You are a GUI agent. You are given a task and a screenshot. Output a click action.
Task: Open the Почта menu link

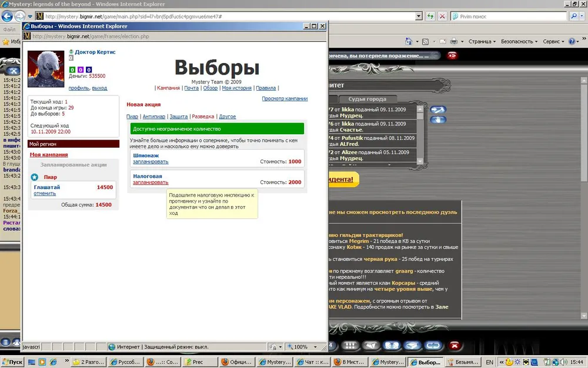191,88
